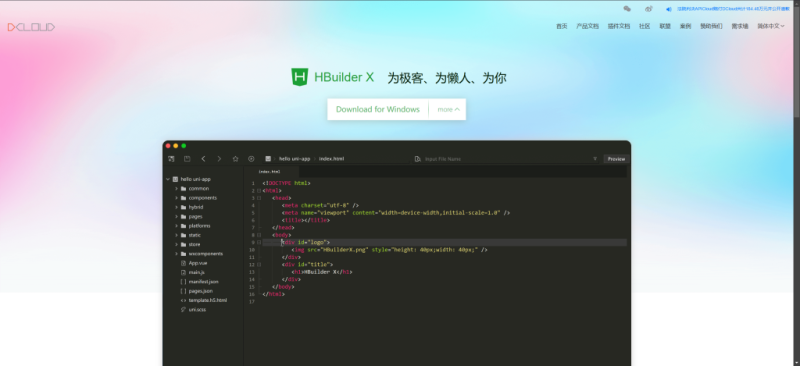The width and height of the screenshot is (800, 366).
Task: Open 产品文档 in the navigation
Action: click(587, 26)
